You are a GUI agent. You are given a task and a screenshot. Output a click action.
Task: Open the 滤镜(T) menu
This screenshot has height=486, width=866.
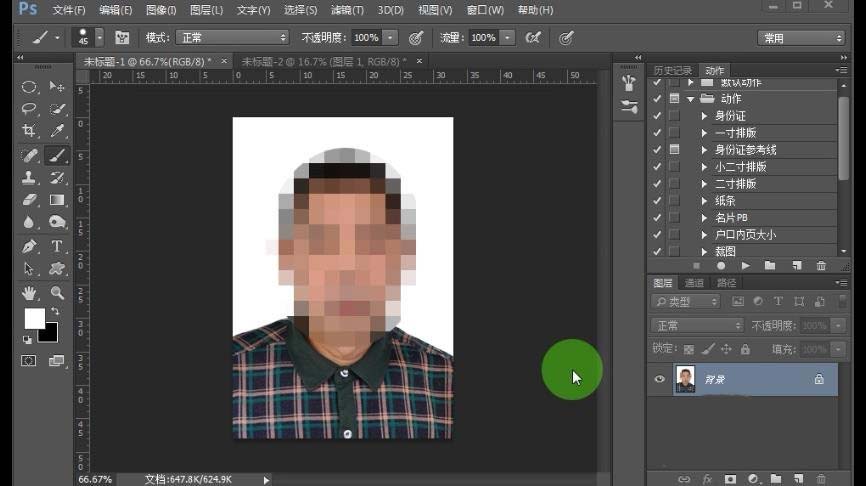coord(347,10)
